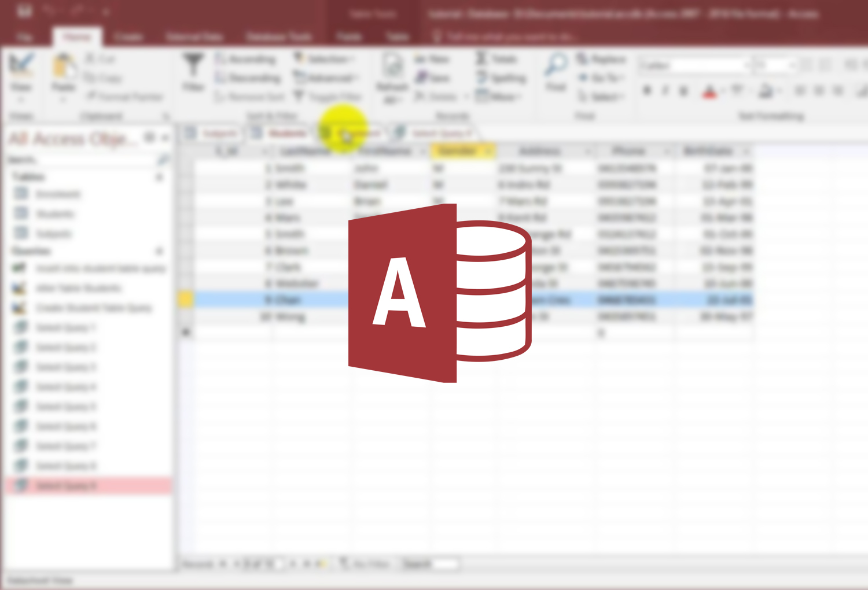Image resolution: width=868 pixels, height=590 pixels.
Task: Open the Gender column filter arrow
Action: pyautogui.click(x=488, y=152)
